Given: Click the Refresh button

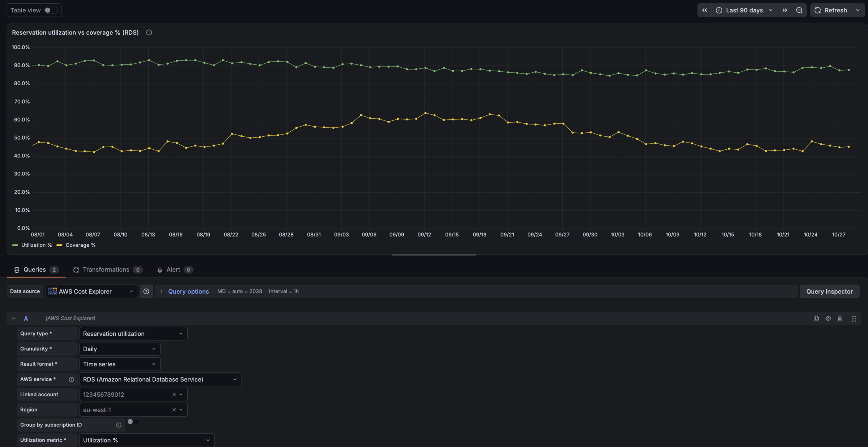Looking at the screenshot, I should pos(831,10).
